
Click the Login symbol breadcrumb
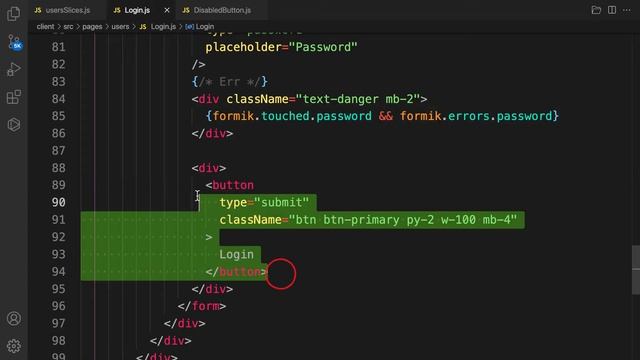point(200,27)
